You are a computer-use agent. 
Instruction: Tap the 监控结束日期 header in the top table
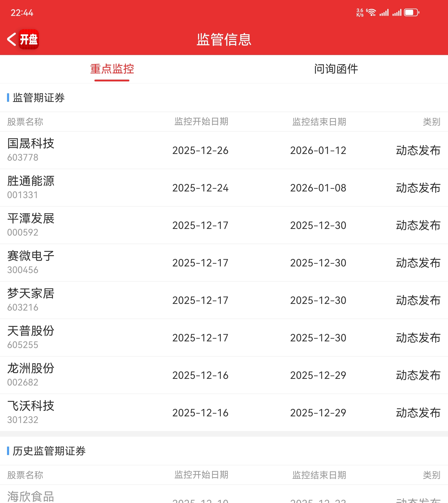pos(319,122)
